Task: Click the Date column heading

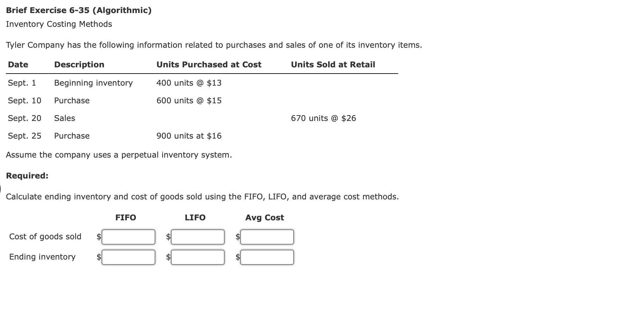Action: tap(18, 64)
